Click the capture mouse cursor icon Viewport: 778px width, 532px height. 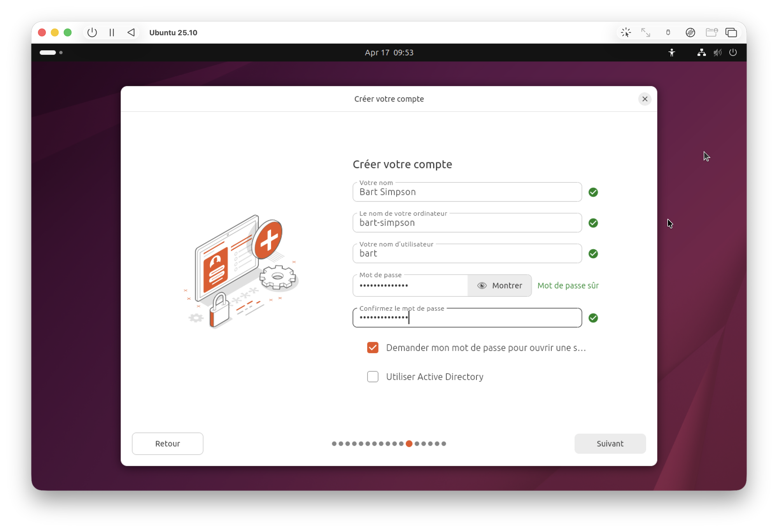click(x=626, y=33)
